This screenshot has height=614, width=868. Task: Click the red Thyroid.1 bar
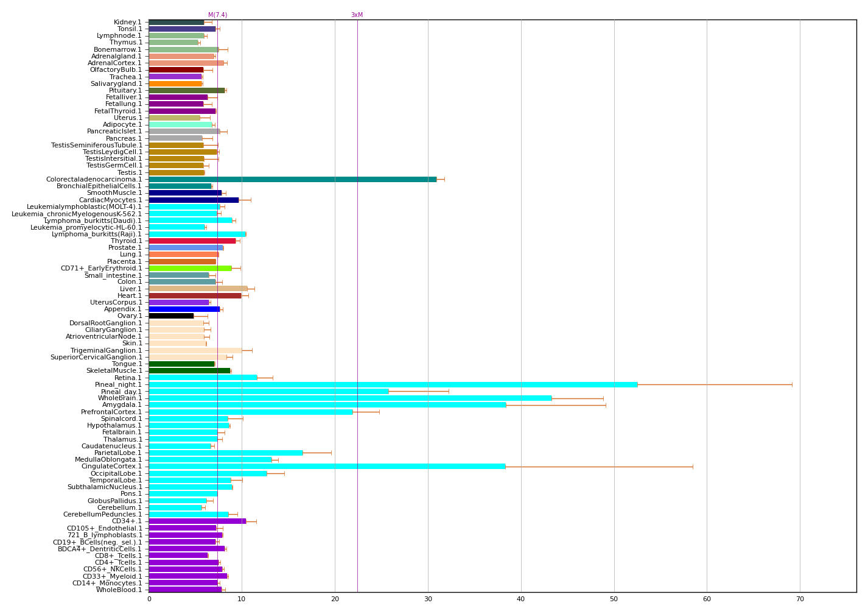192,241
